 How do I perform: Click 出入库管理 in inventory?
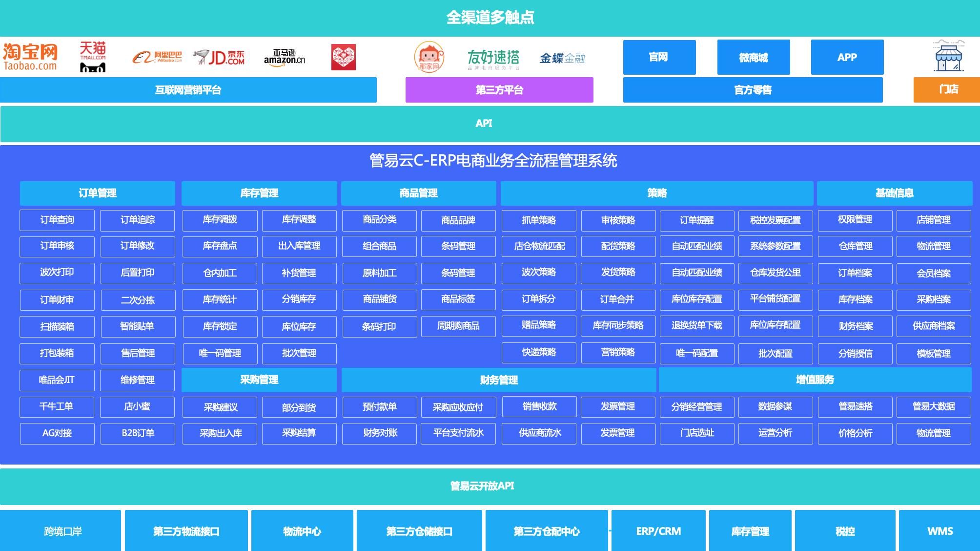point(299,246)
